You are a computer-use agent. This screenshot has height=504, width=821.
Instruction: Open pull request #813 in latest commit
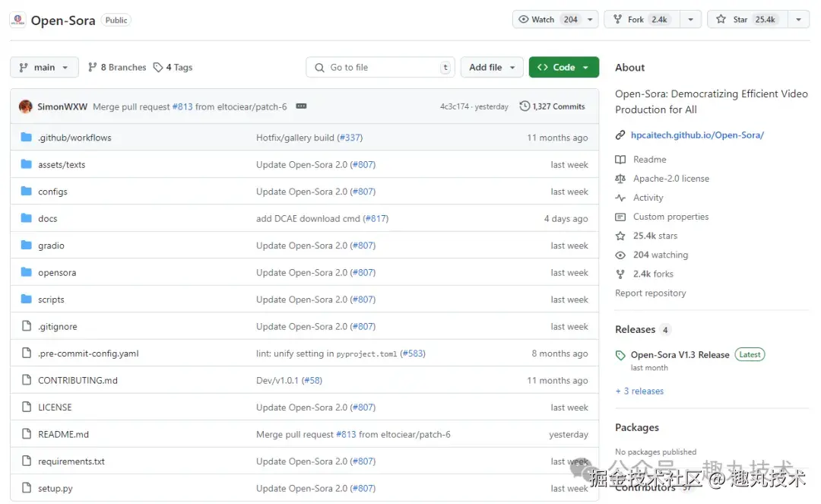point(182,106)
